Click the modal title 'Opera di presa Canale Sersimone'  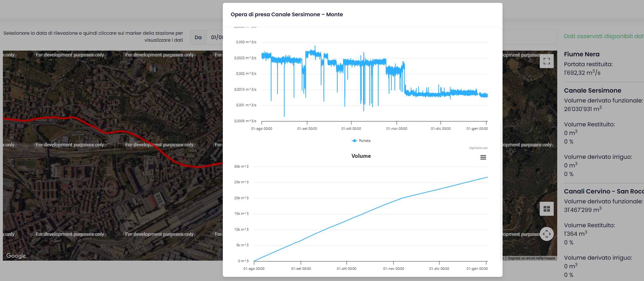coord(286,14)
